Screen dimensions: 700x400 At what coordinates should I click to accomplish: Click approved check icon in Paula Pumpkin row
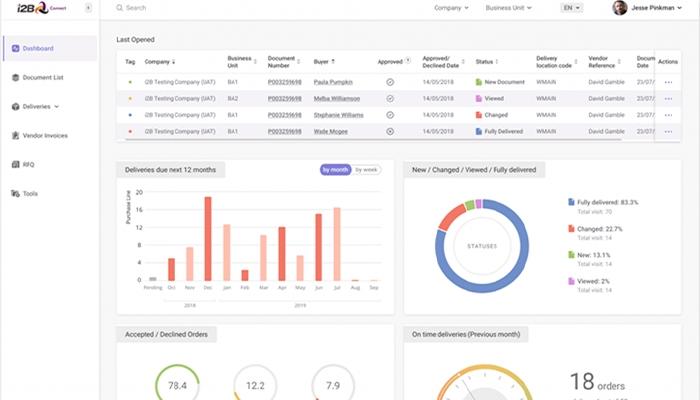[390, 82]
